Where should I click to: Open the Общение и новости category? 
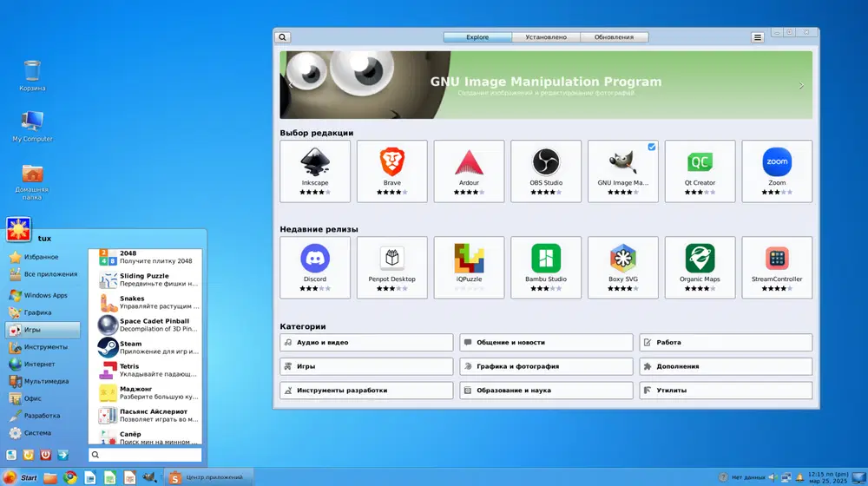coord(546,342)
